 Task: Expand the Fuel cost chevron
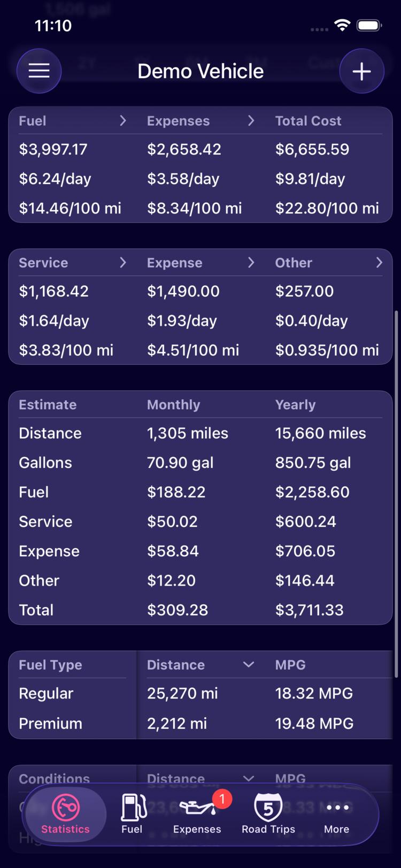(x=123, y=121)
